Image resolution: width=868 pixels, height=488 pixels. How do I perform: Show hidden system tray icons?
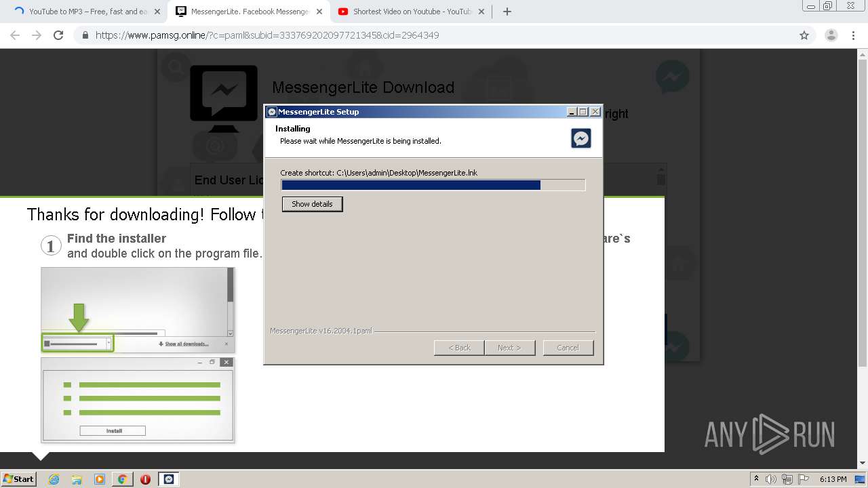[757, 479]
